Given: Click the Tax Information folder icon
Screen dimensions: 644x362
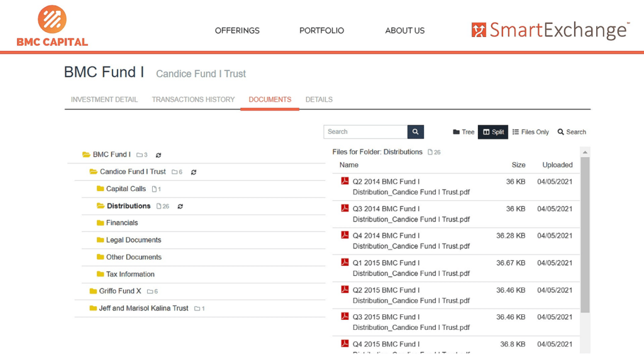Looking at the screenshot, I should (x=100, y=274).
